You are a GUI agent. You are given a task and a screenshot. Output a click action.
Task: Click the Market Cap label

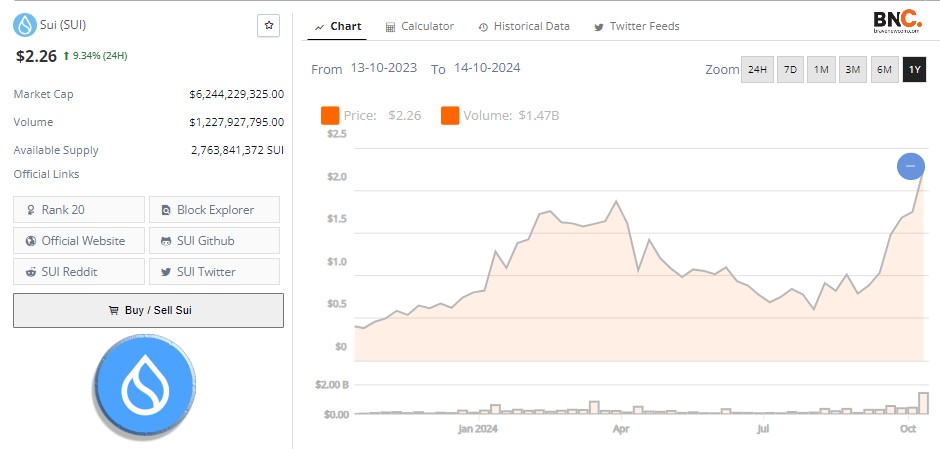coord(43,94)
